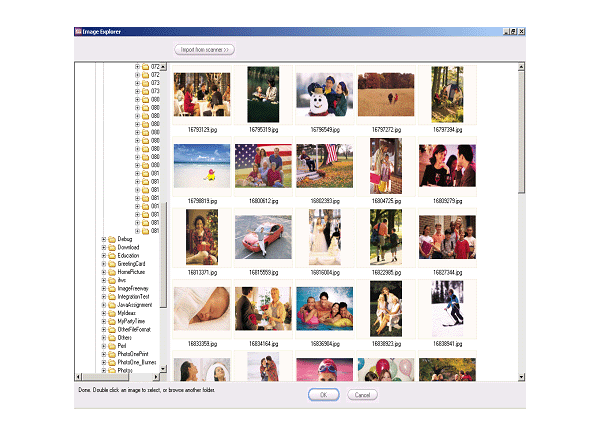Select the IntegrationTest folder

coord(133,296)
